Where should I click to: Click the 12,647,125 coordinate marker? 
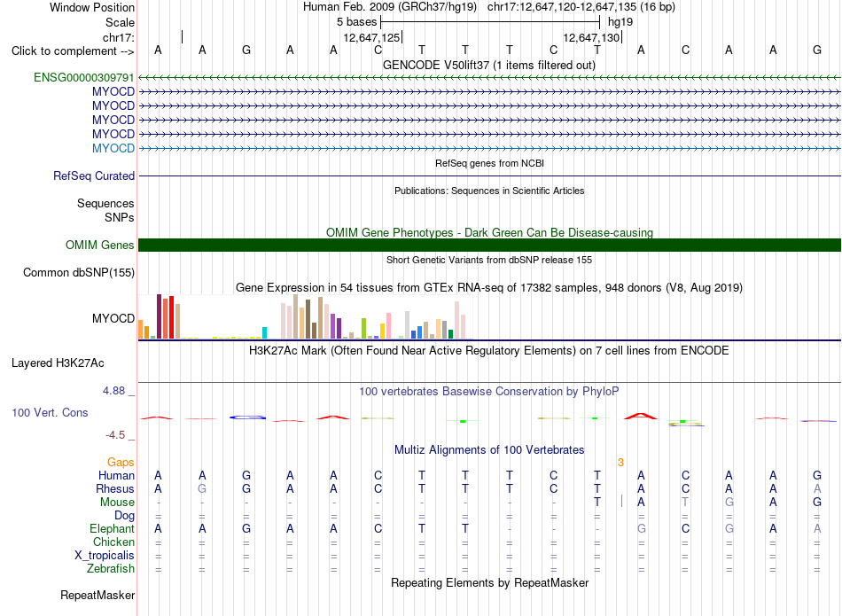[371, 37]
